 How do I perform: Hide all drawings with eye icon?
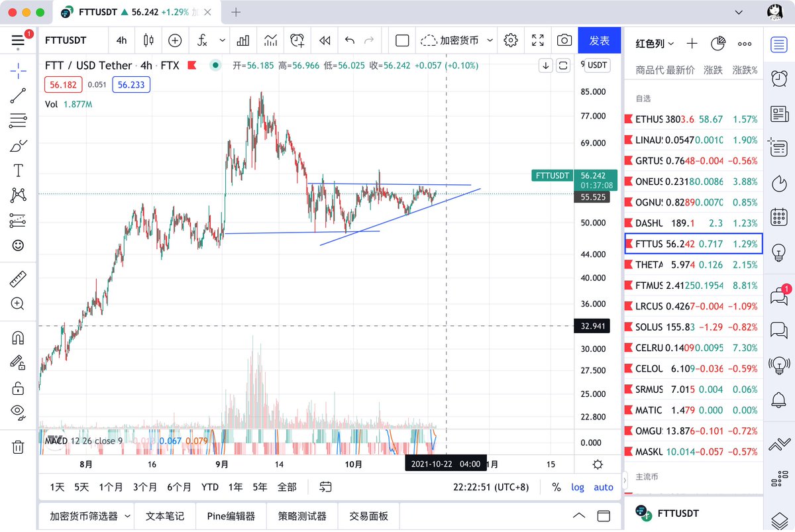point(19,412)
